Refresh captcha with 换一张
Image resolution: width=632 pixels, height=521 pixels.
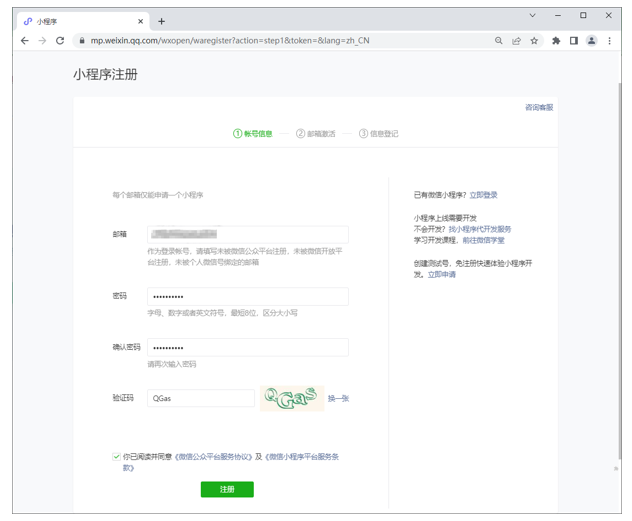click(338, 398)
